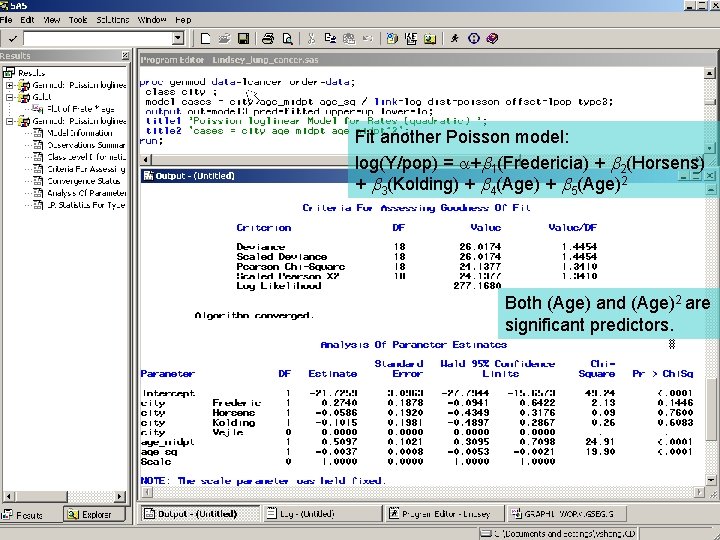Click the age_midpt estimate 0.5097
This screenshot has height=540, width=720.
[x=339, y=442]
